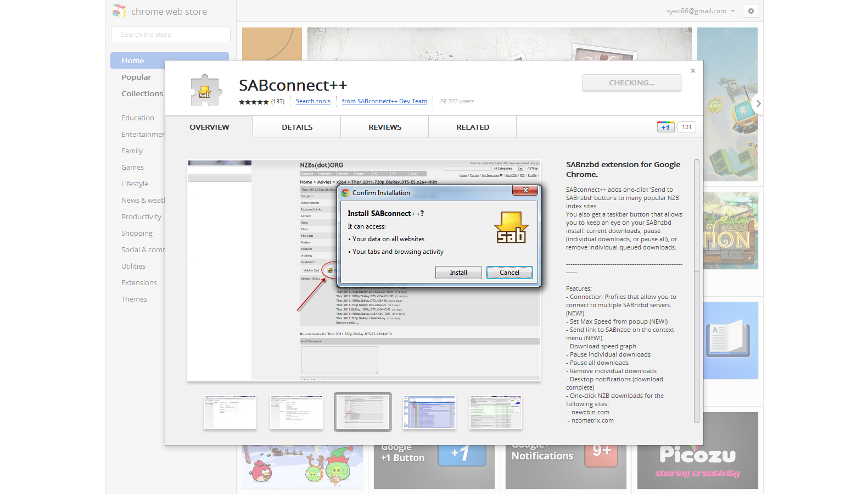Select the fourth screenshot thumbnail
Screen dimensions: 868x494
429,412
